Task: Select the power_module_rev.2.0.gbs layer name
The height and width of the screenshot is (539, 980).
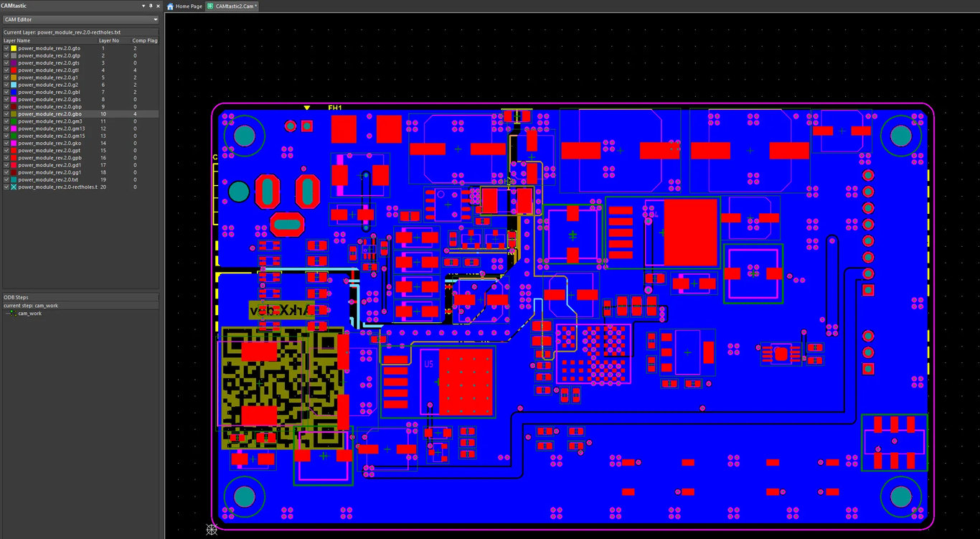Action: 50,99
